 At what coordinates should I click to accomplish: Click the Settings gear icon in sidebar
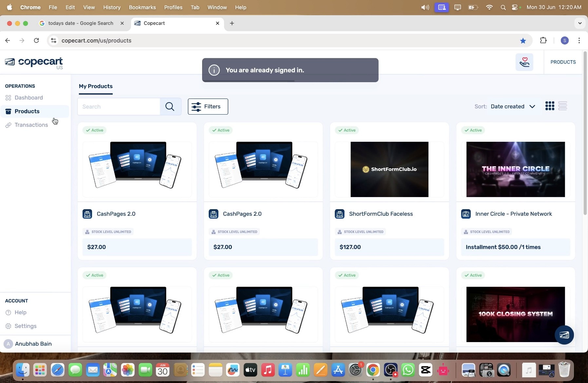click(x=8, y=326)
